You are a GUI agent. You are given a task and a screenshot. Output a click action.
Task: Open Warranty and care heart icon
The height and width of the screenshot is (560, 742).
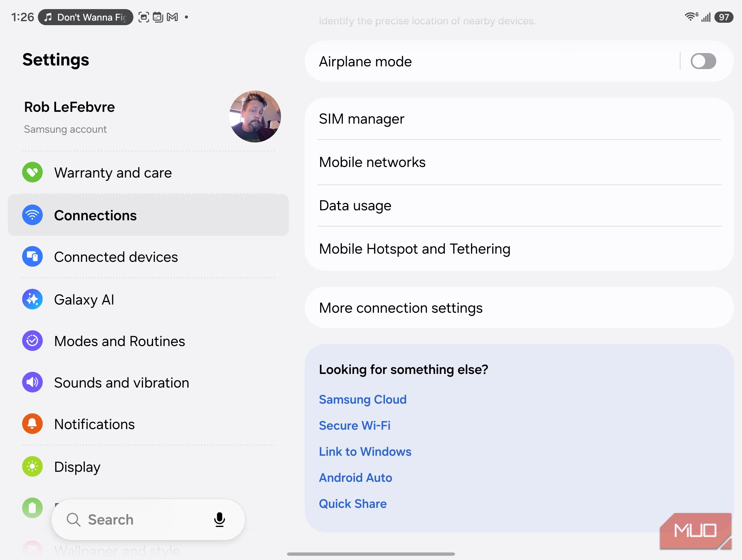click(x=32, y=172)
